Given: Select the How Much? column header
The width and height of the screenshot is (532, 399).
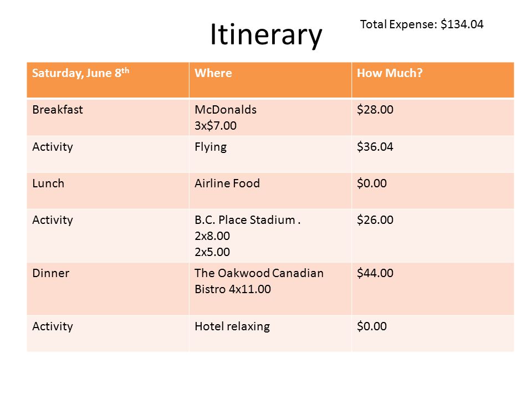Looking at the screenshot, I should pos(433,80).
